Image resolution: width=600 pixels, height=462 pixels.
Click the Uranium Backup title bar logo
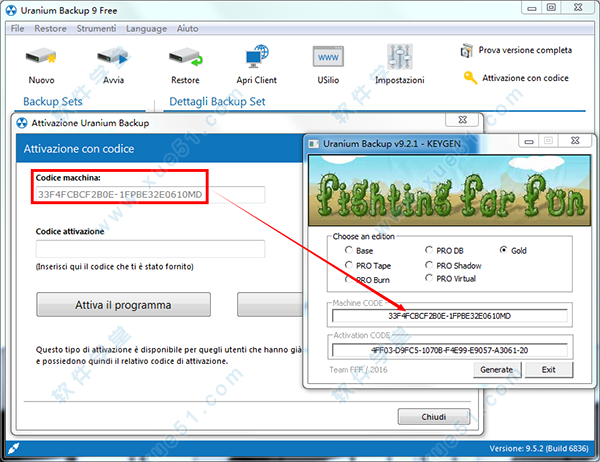click(11, 10)
